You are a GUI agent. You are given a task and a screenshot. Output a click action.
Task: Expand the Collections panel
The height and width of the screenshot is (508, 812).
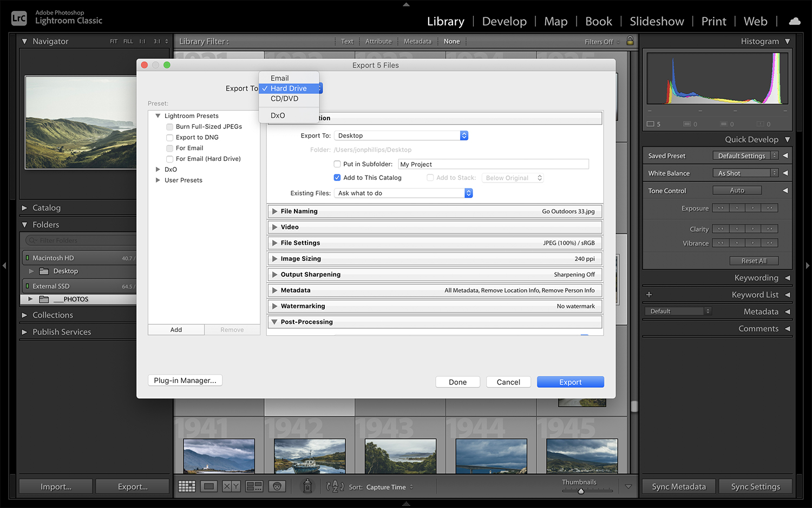[24, 315]
